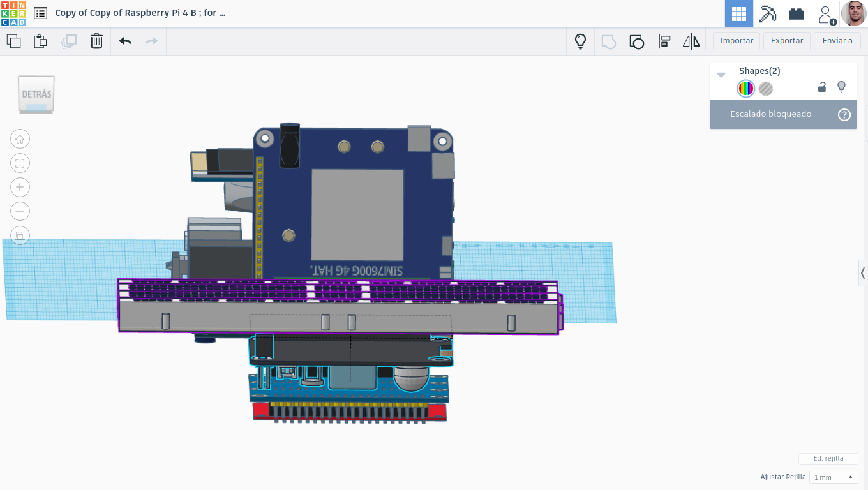
Task: Collapse the Shapes(2) inspector panel
Action: tap(721, 75)
